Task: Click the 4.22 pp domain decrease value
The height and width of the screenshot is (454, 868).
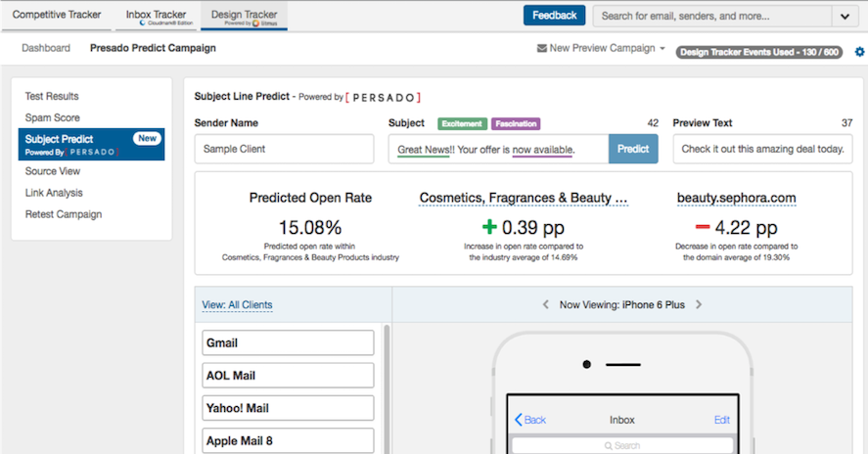Action: point(736,228)
